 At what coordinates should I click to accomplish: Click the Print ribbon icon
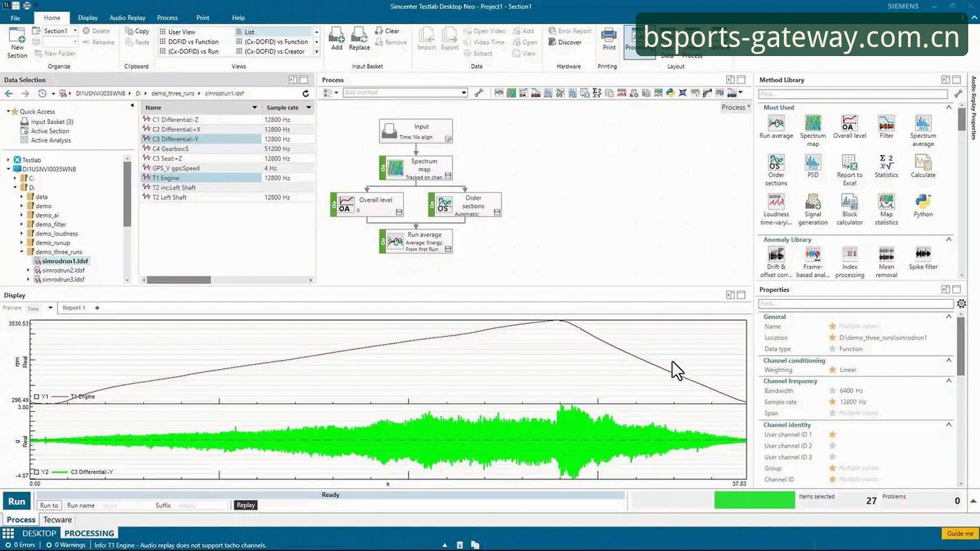tap(609, 39)
